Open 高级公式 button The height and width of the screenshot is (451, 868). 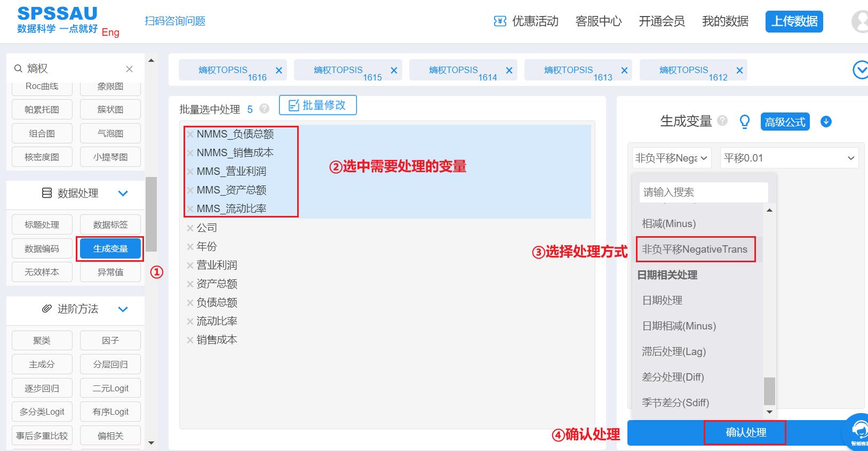(x=785, y=122)
